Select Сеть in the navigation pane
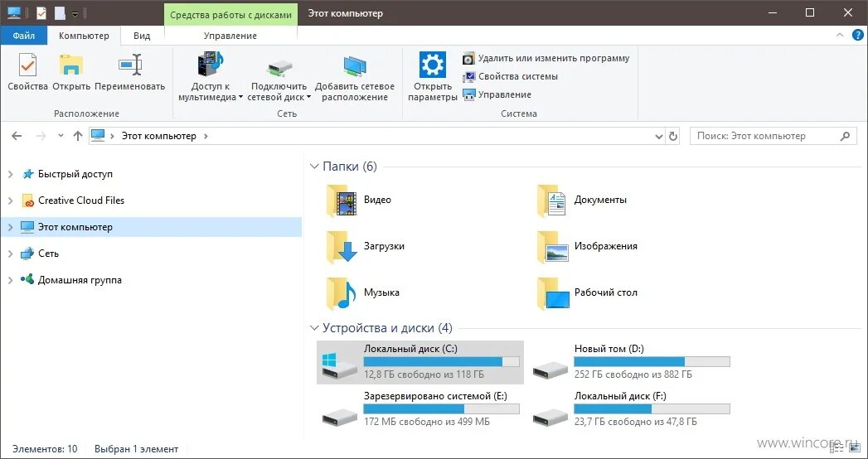 tap(49, 254)
